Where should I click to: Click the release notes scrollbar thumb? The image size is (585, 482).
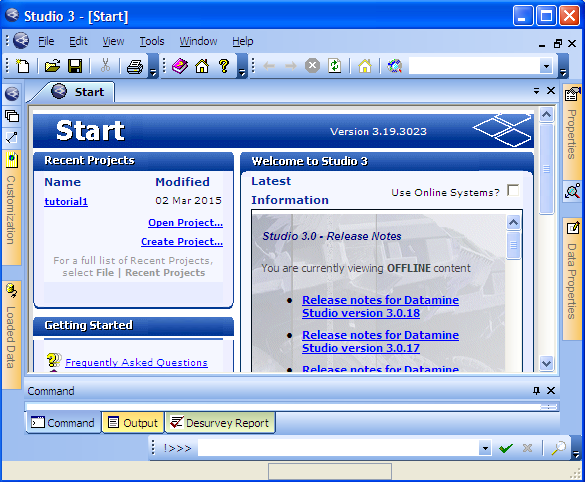pyautogui.click(x=513, y=245)
